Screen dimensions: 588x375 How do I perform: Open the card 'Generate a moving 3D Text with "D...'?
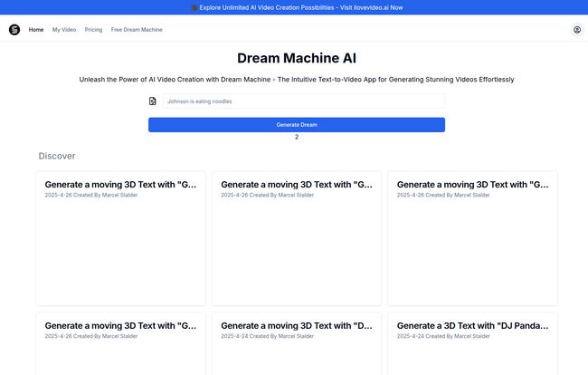click(x=297, y=343)
